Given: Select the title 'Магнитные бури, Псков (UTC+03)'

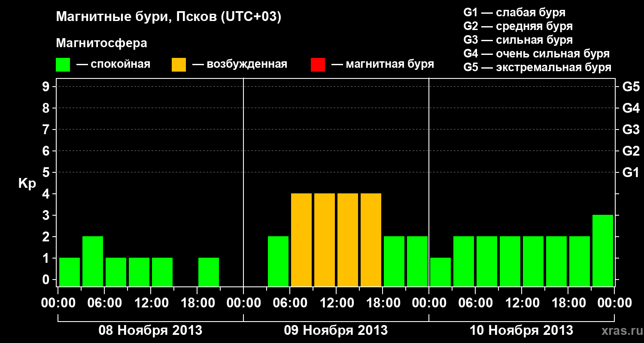Looking at the screenshot, I should click(169, 17).
